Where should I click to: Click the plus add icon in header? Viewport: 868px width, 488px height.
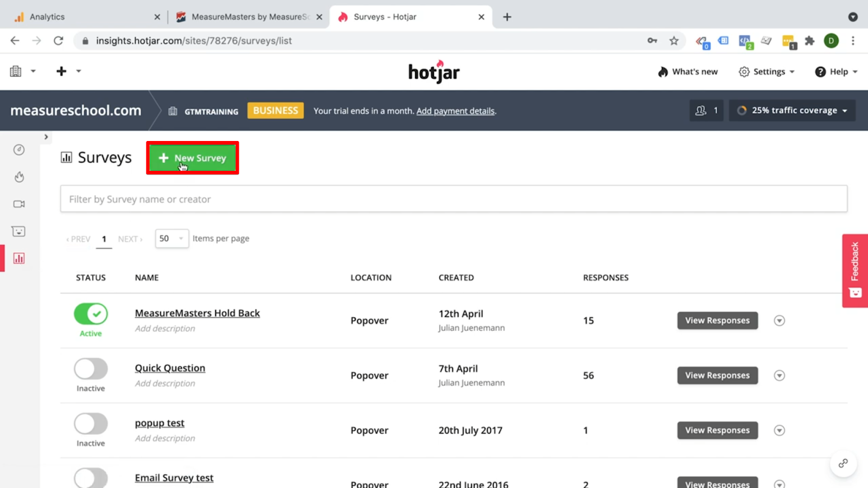pyautogui.click(x=61, y=71)
